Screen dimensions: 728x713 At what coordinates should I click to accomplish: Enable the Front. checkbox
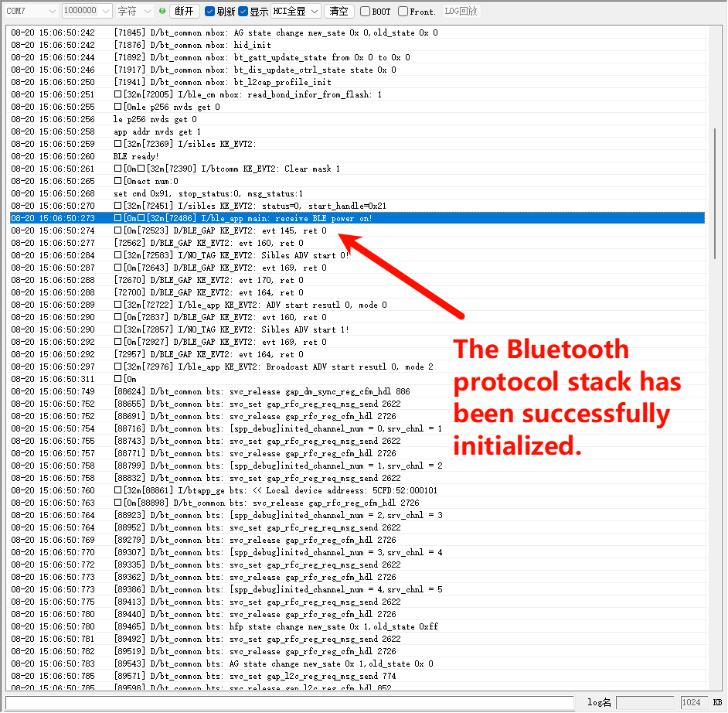tap(403, 12)
